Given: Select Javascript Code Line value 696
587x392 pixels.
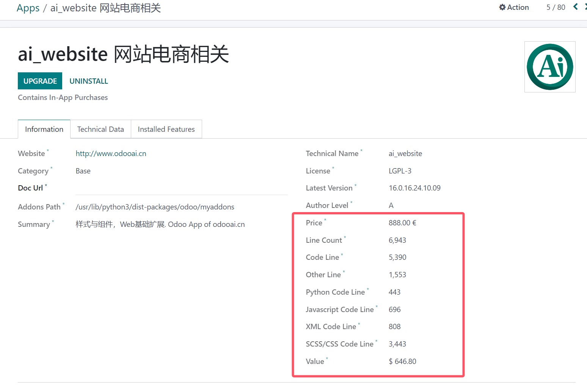Looking at the screenshot, I should 394,309.
